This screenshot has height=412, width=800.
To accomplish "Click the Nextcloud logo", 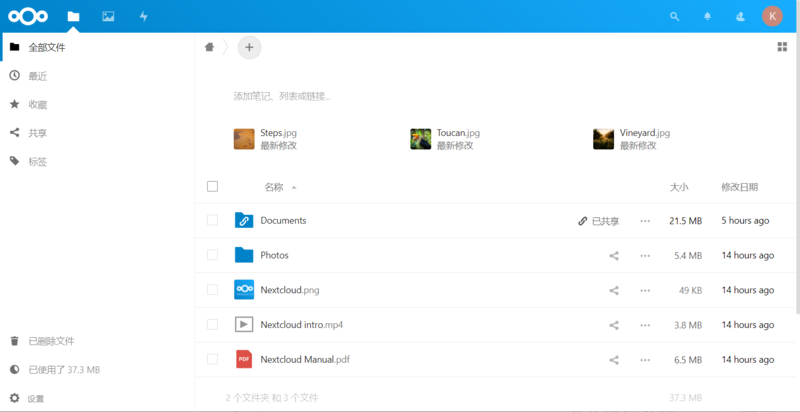I will pyautogui.click(x=28, y=16).
